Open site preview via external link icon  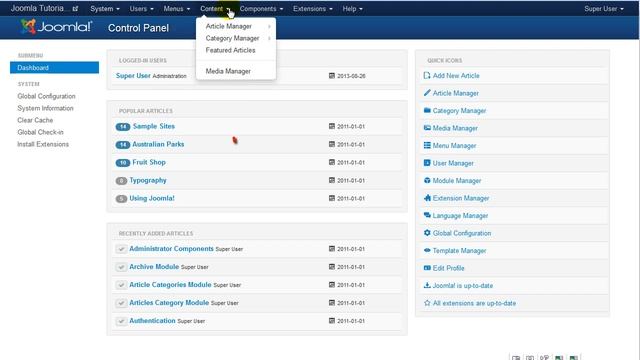click(75, 9)
